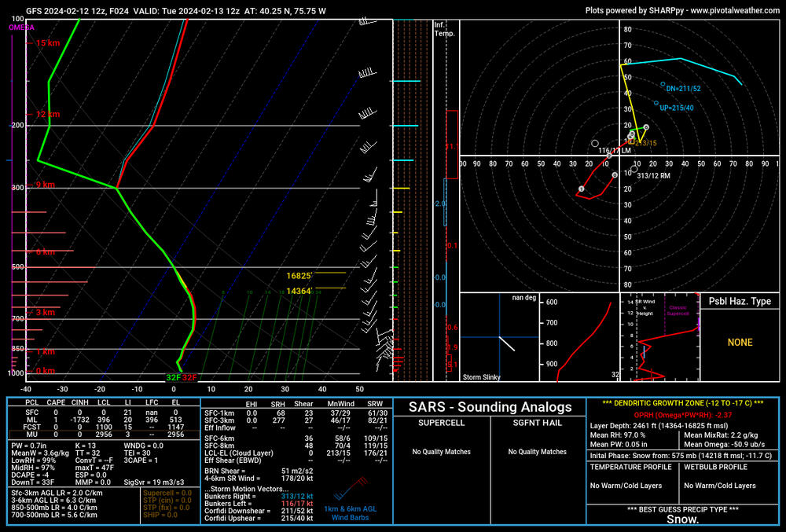Click the DENDRITIC GROWTH ZONE heading
The image size is (786, 532).
683,403
